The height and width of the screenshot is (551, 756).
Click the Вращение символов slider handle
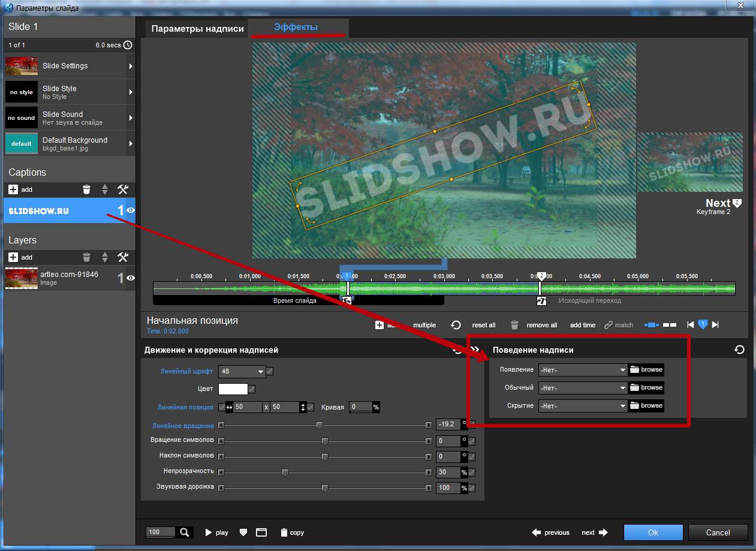[x=325, y=441]
